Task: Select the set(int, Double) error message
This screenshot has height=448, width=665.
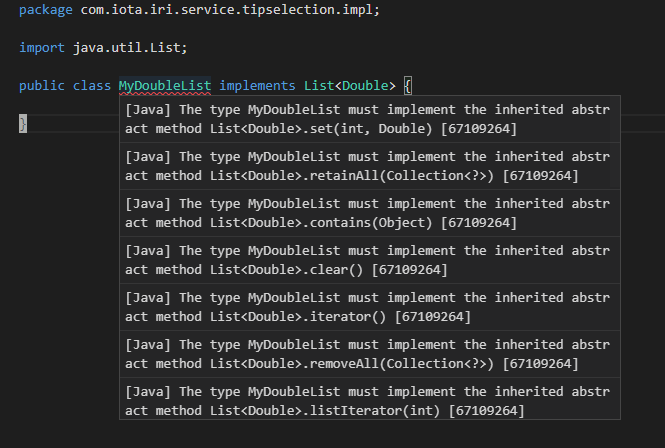Action: point(366,120)
